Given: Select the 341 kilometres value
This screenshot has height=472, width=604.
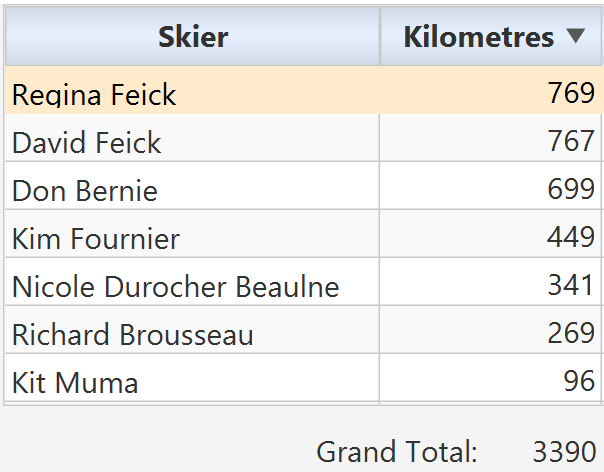Looking at the screenshot, I should pos(571,285).
